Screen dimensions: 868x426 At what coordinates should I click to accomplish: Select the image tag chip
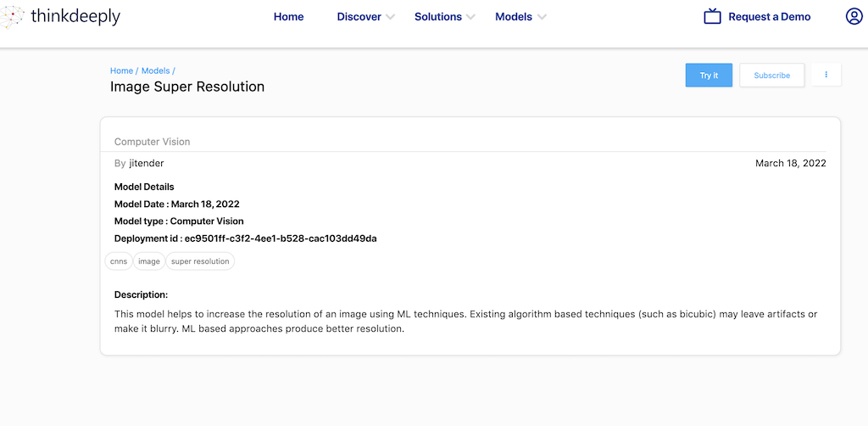tap(149, 261)
